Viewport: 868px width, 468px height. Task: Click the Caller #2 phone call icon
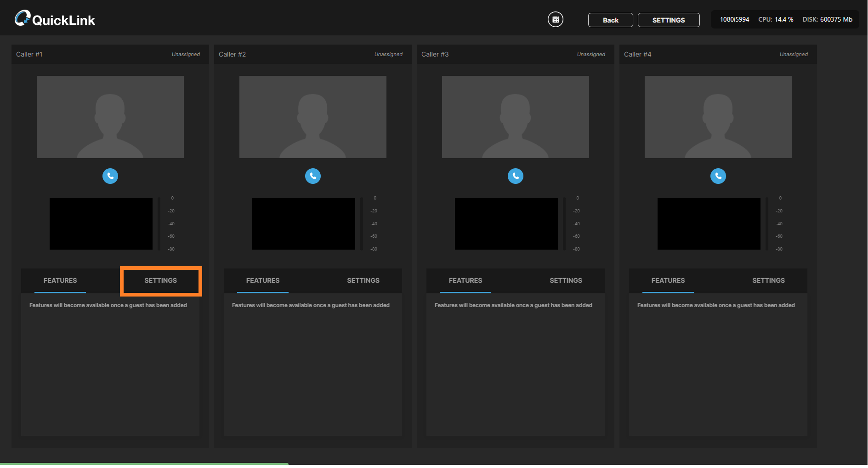313,176
